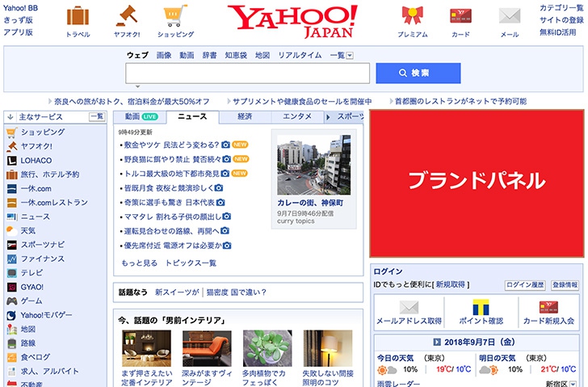Click the Yahoo!モバゲー icon in sidebar
The image size is (588, 387).
(x=11, y=315)
